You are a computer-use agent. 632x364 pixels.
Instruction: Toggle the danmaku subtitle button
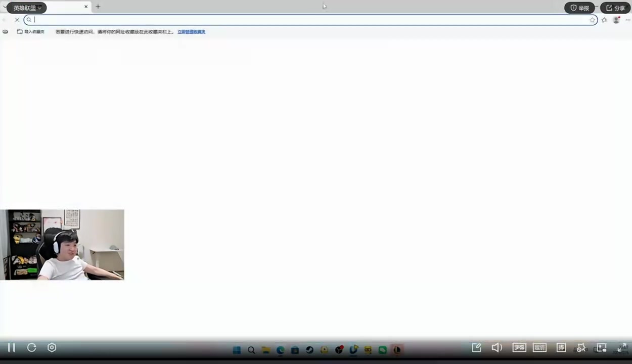[519, 347]
